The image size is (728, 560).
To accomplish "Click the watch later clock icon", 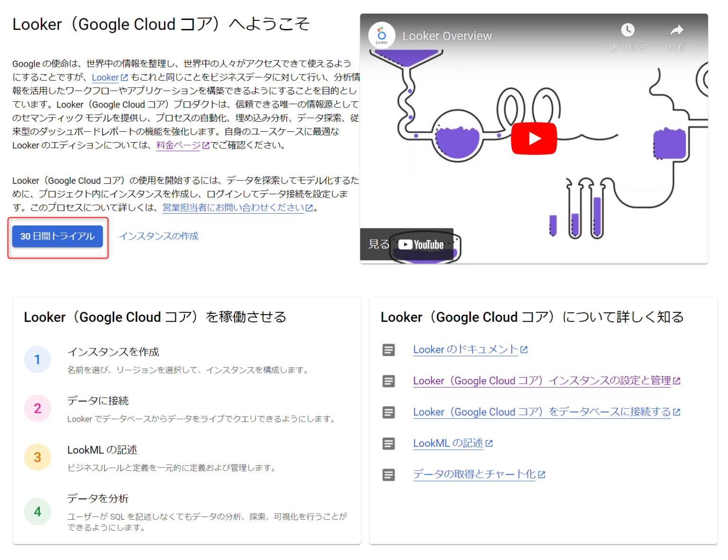I will coord(628,29).
